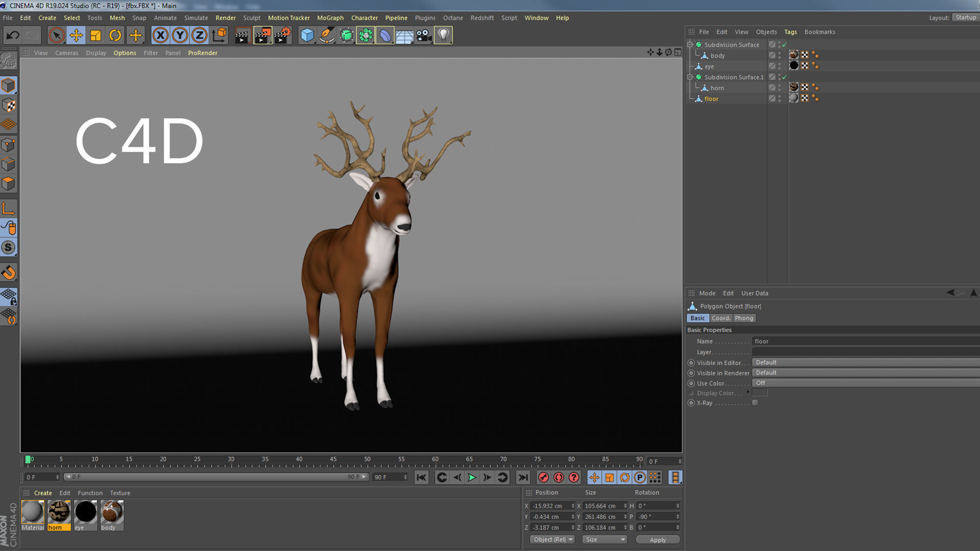The height and width of the screenshot is (551, 980).
Task: Go to end of animation
Action: coord(523,478)
